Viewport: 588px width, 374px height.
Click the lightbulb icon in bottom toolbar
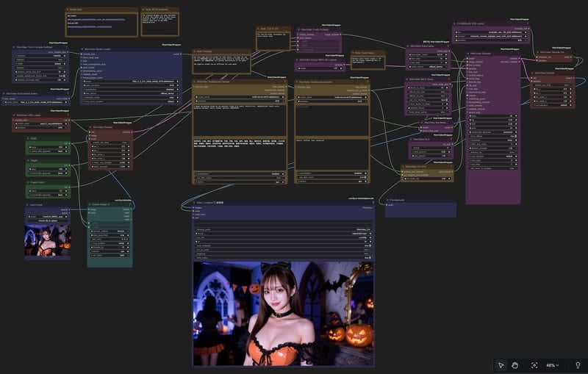pos(578,365)
